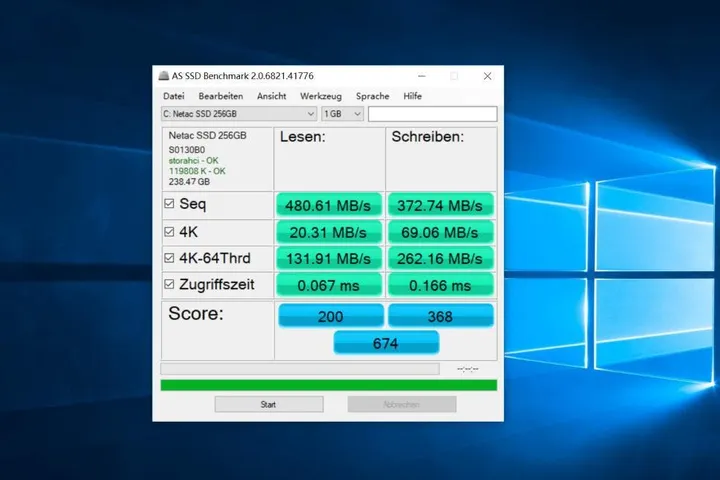Image resolution: width=720 pixels, height=480 pixels.
Task: Toggle the 4K test checkbox
Action: click(168, 231)
